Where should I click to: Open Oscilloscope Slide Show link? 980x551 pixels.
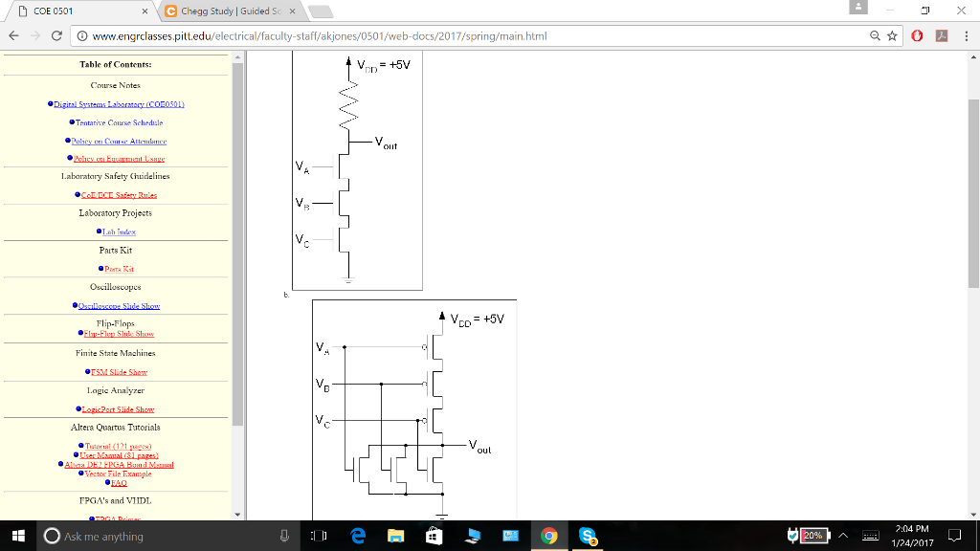pyautogui.click(x=119, y=306)
